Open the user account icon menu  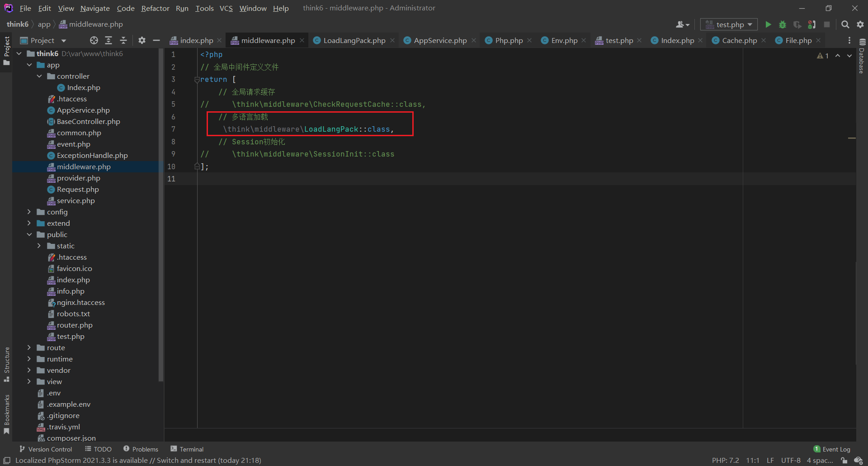682,24
